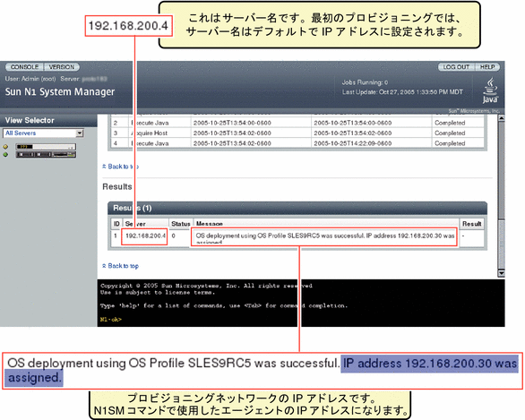Image resolution: width=525 pixels, height=420 pixels.
Task: Click the Sun N1 System Manager title
Action: tap(60, 91)
